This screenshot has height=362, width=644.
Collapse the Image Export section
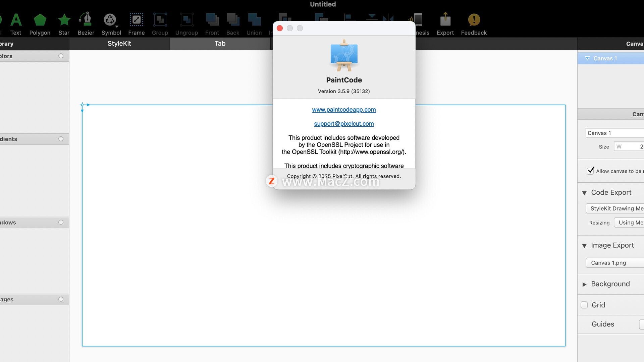coord(584,246)
